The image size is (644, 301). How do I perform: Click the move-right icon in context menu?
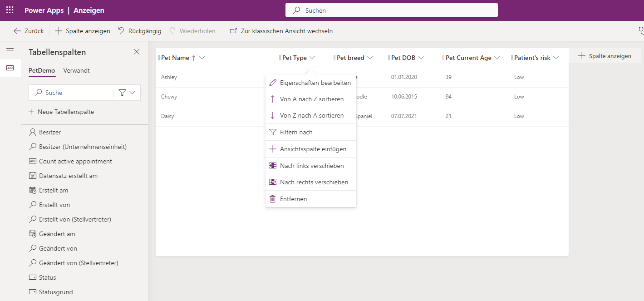pos(272,182)
